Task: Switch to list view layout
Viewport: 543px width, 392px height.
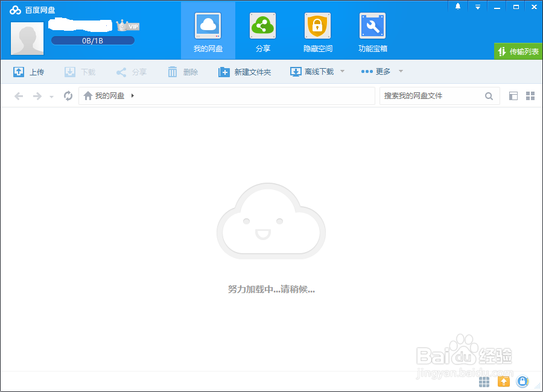Action: point(513,95)
